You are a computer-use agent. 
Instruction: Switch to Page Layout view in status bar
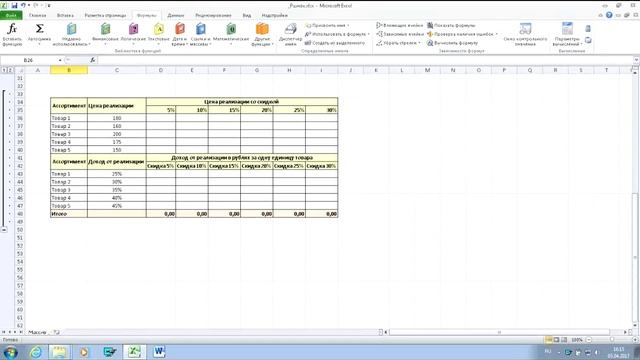556,340
